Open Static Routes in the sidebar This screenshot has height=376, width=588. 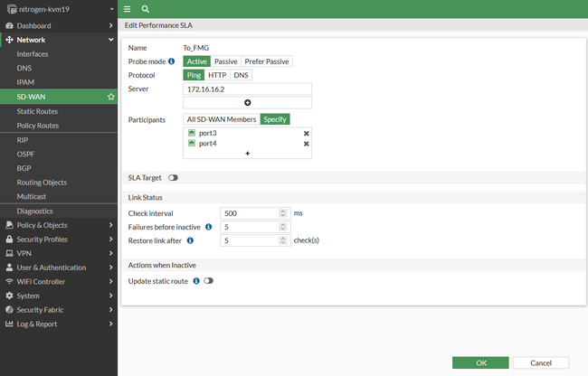tap(37, 110)
